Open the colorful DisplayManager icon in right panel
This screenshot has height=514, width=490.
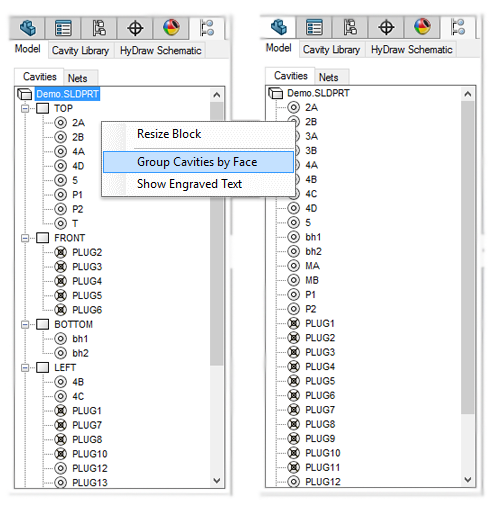click(x=422, y=27)
